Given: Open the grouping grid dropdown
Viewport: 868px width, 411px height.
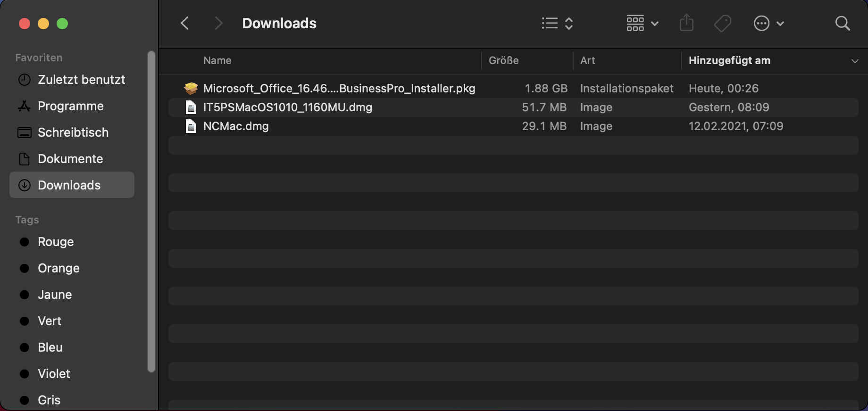Looking at the screenshot, I should 642,23.
